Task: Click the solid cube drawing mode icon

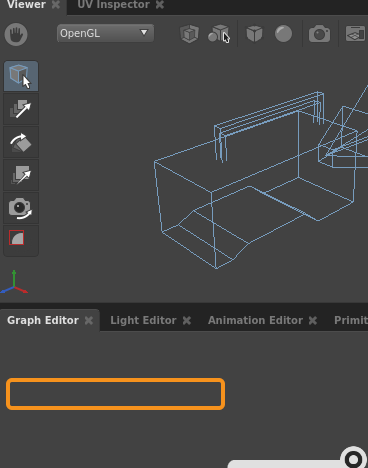Action: (254, 34)
